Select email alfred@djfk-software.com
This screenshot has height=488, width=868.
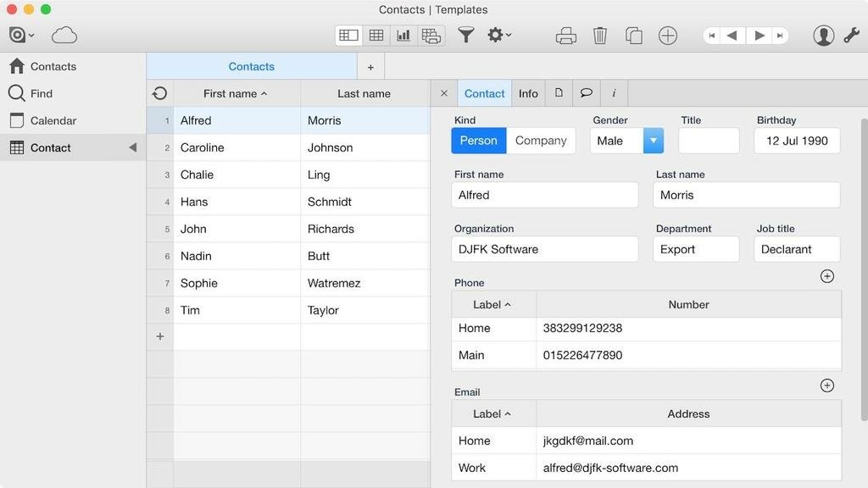610,468
